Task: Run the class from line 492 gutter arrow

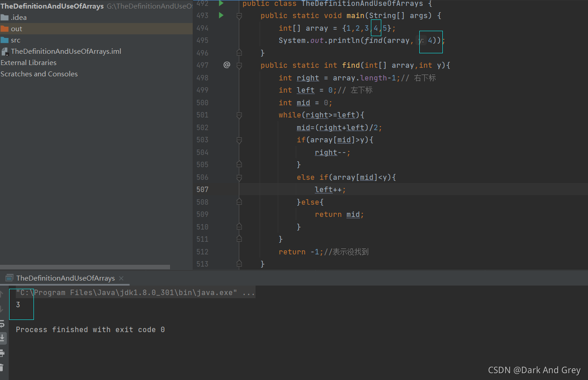Action: 221,3
